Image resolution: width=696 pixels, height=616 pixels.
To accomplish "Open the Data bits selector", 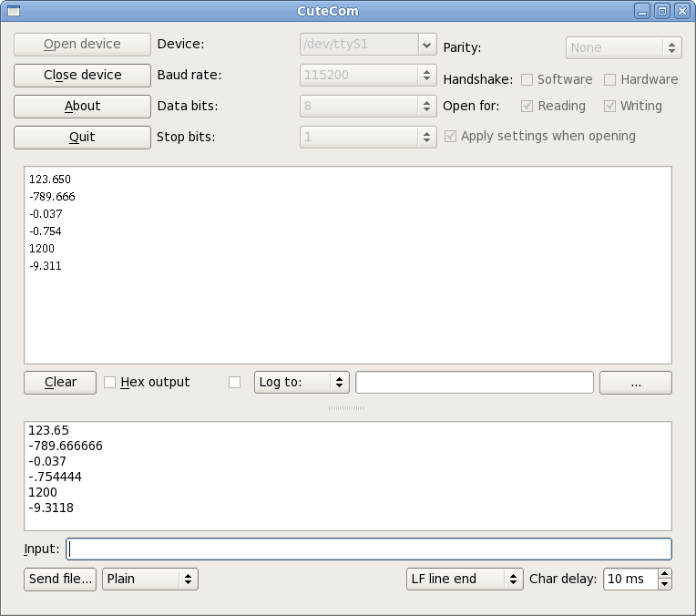I will click(x=368, y=106).
